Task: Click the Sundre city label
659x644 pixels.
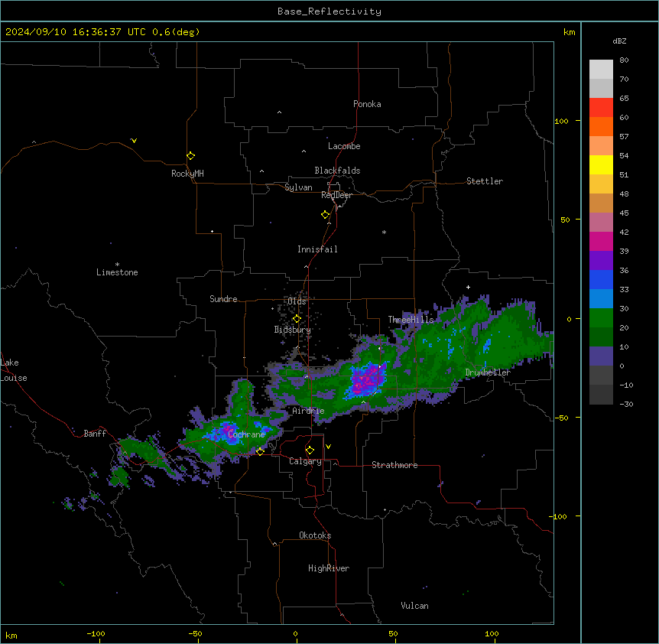Action: click(223, 299)
